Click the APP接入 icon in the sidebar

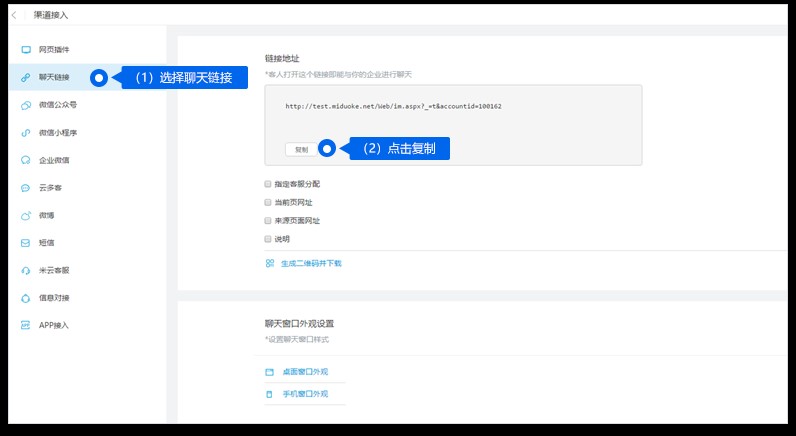click(26, 325)
